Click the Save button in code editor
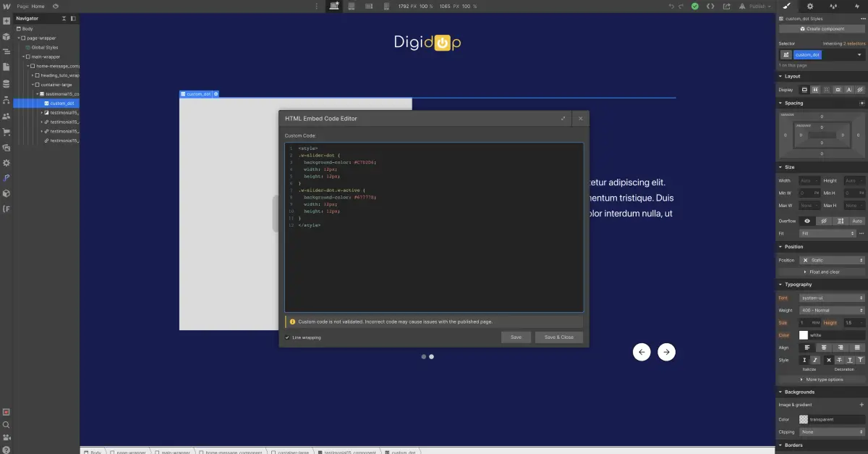Screen dimensions: 868x454 tap(516, 337)
